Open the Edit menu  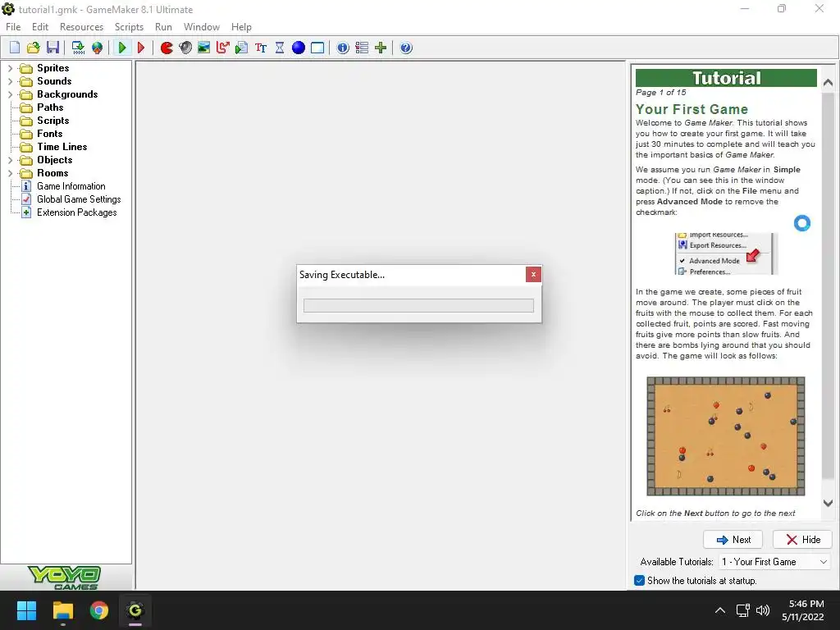tap(40, 27)
